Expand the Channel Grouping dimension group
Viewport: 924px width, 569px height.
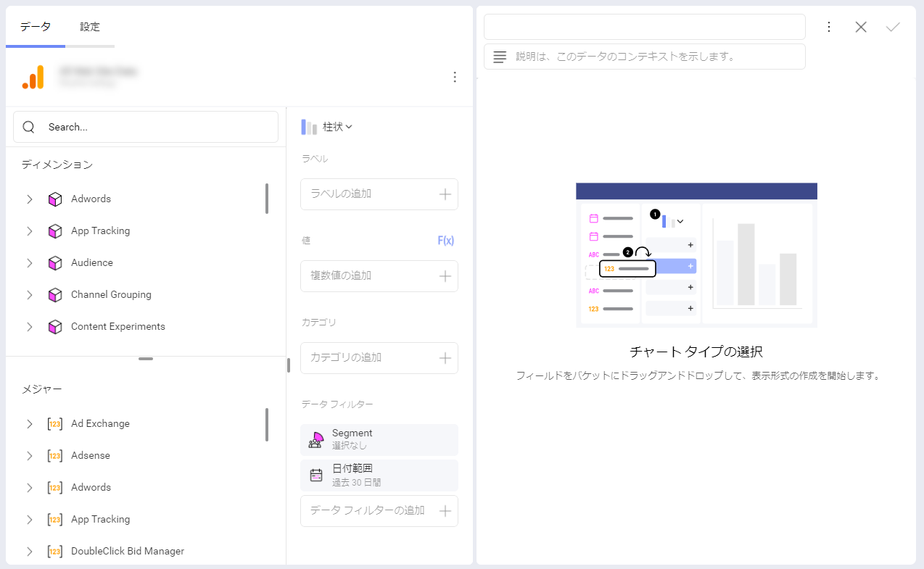[x=30, y=295]
